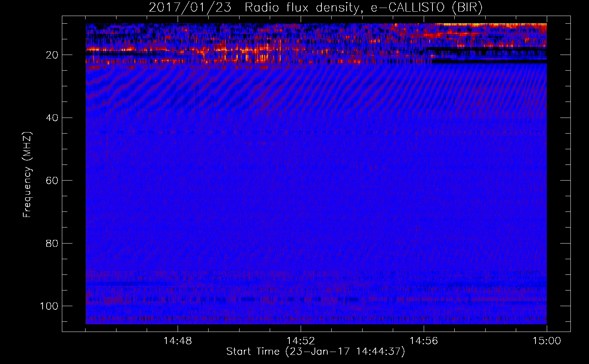This screenshot has width=589, height=364.
Task: Click the 'Frequency (MHZ)' axis label
Action: (27, 175)
